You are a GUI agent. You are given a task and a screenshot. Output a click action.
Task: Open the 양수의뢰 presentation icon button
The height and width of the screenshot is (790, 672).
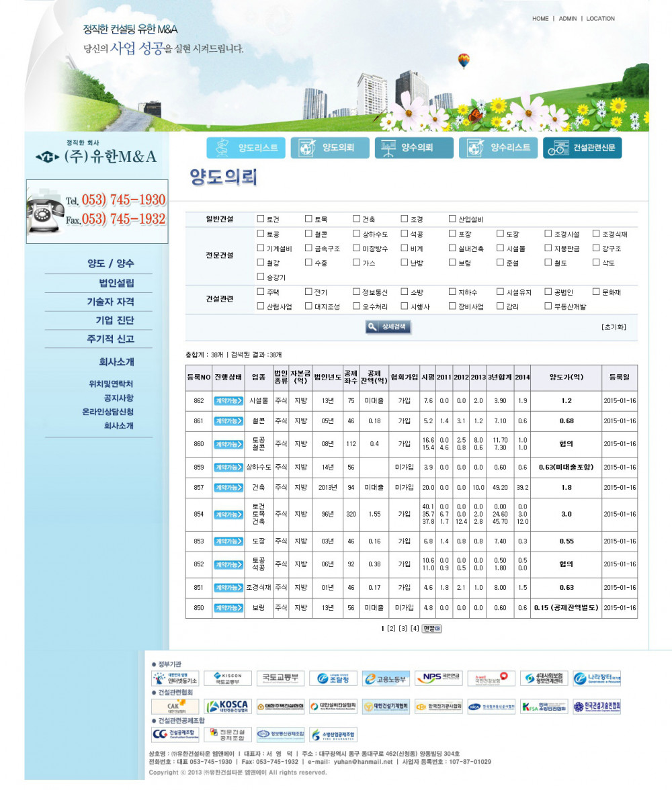pyautogui.click(x=414, y=148)
